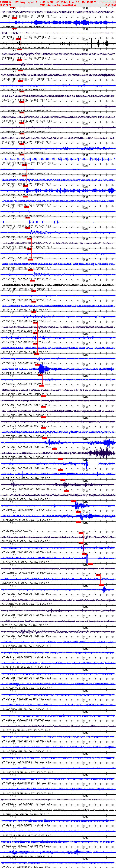Viewport: 116px width, 868px height.
Task: Select the UW MOX EHZ trace label
Action: (x=26, y=205)
